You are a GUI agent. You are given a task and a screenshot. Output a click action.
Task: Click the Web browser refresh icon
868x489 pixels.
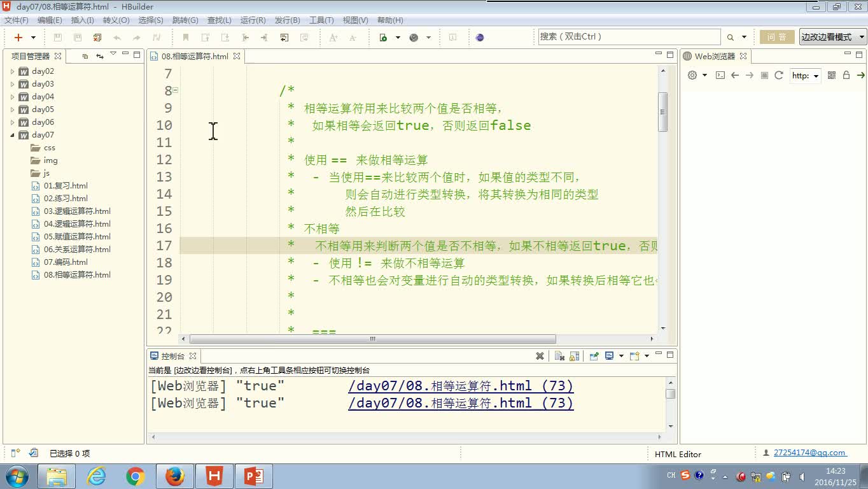click(778, 75)
